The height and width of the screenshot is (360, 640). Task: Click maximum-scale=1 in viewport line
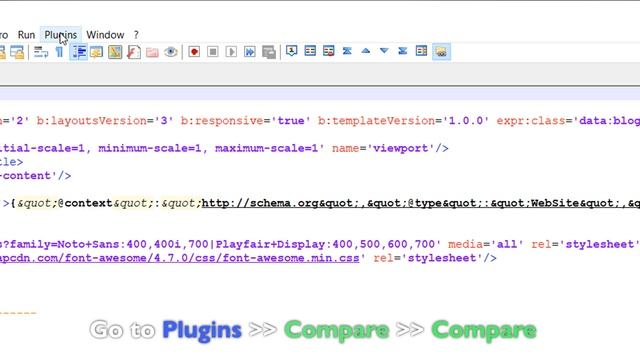266,148
